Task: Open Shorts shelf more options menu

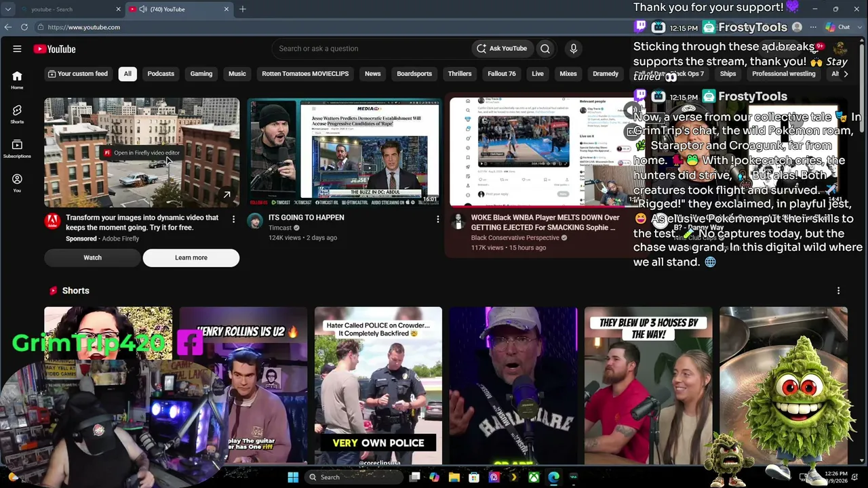Action: [x=838, y=291]
